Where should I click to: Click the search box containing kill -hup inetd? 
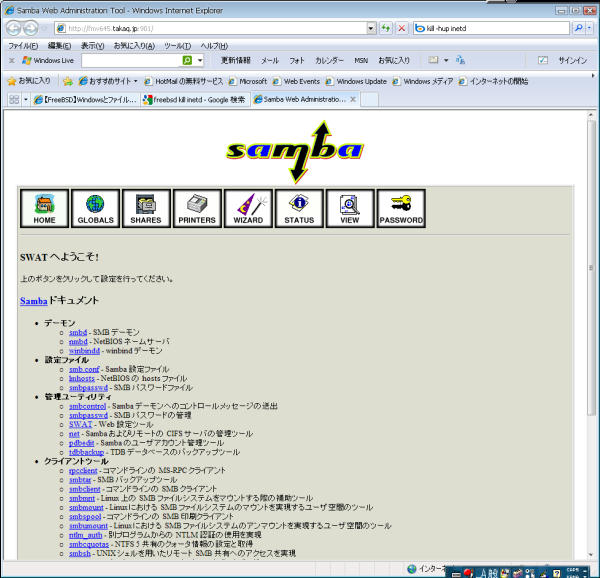tap(492, 28)
